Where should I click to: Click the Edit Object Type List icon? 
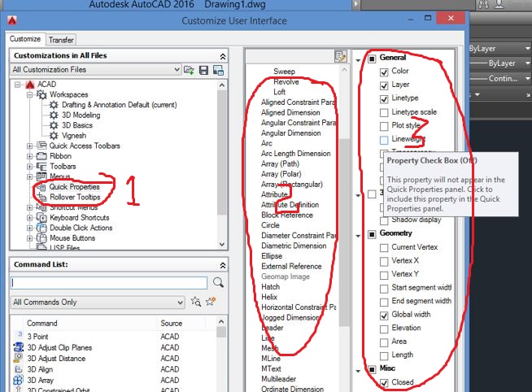coord(340,56)
